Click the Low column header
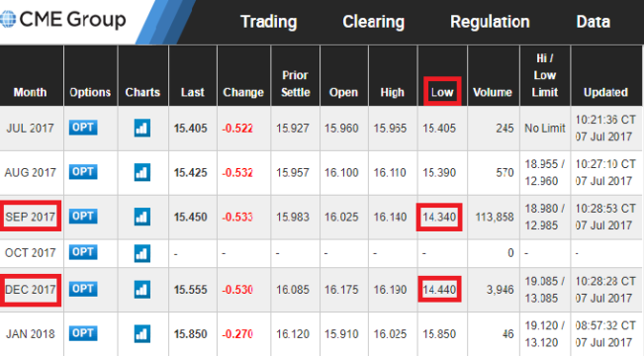This screenshot has height=356, width=644. (442, 92)
